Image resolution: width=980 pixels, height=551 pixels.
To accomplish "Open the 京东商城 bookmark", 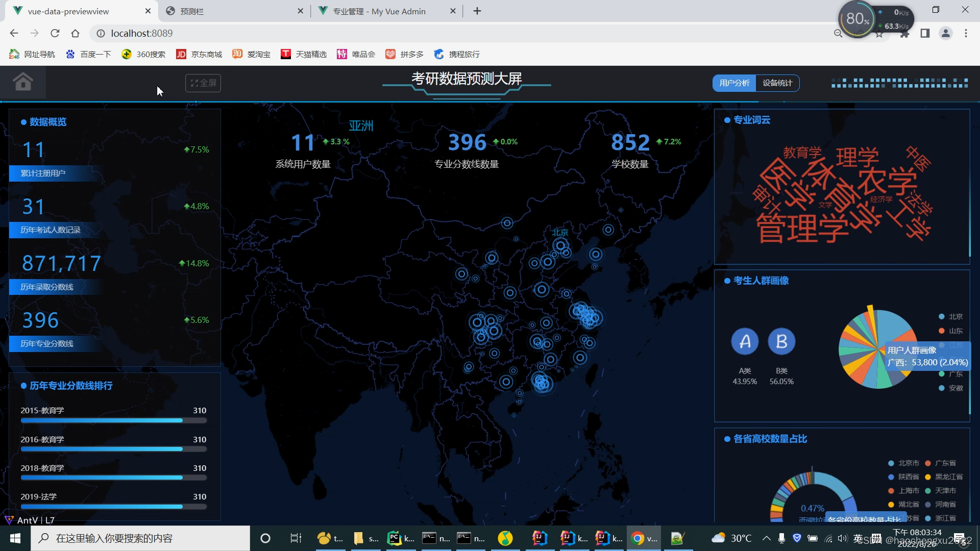I will coord(199,54).
